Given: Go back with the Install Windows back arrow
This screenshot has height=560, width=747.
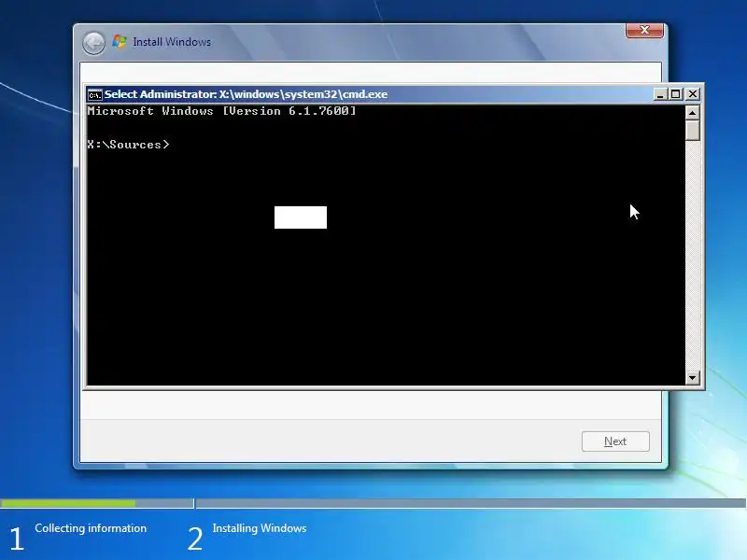Looking at the screenshot, I should [94, 43].
